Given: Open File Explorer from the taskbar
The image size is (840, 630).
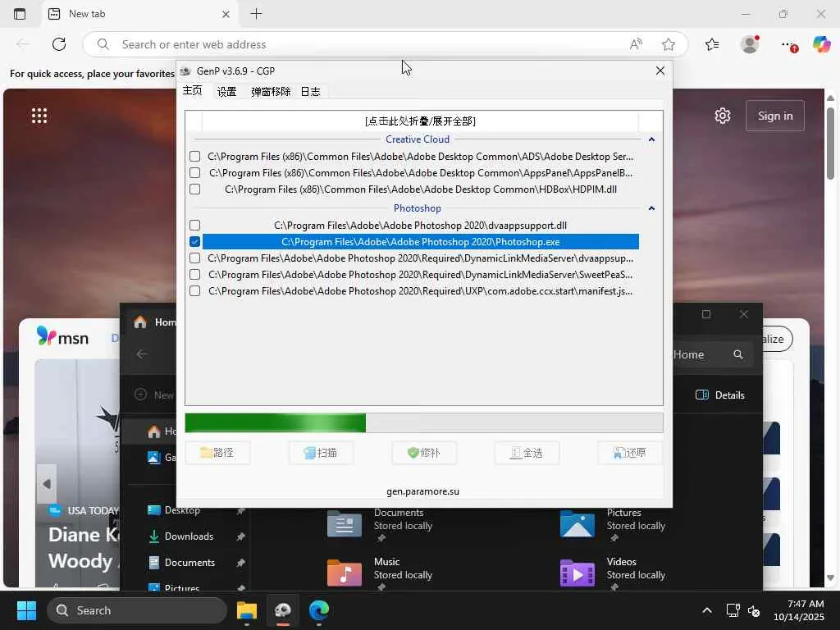Looking at the screenshot, I should 247,610.
